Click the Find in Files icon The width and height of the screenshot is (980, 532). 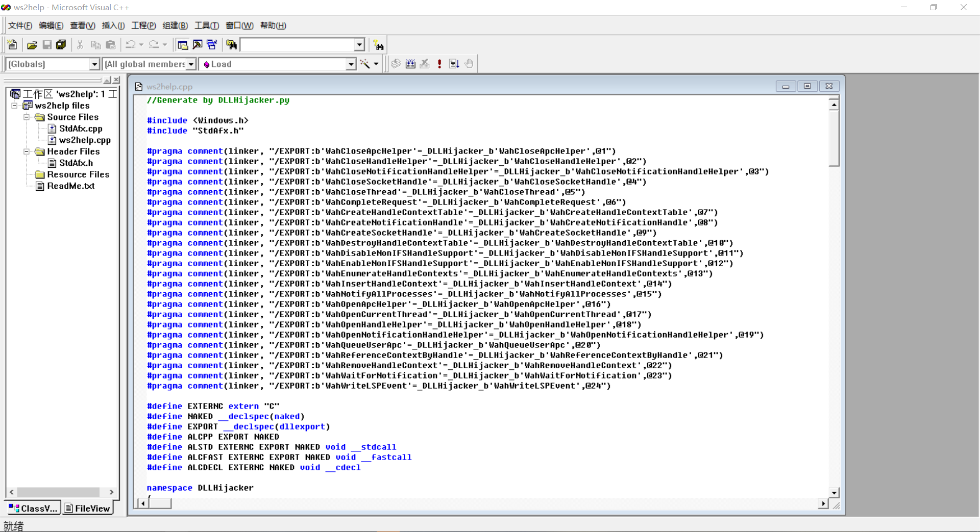[232, 45]
